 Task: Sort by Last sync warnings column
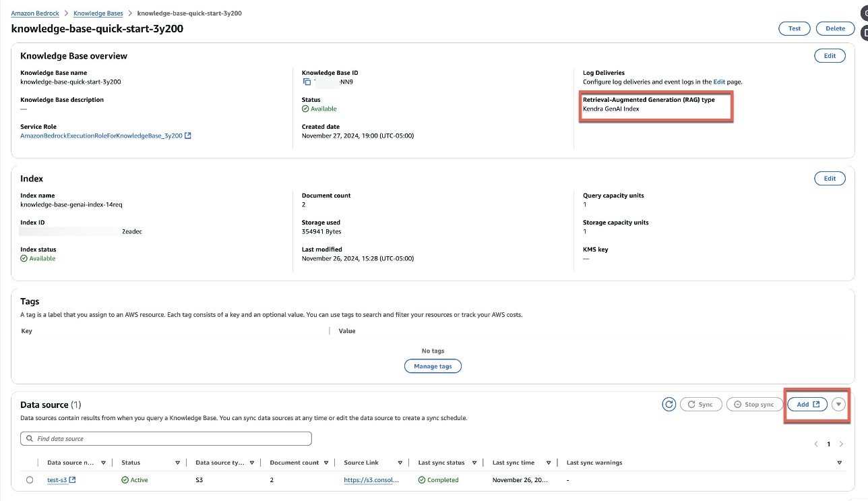[840, 463]
